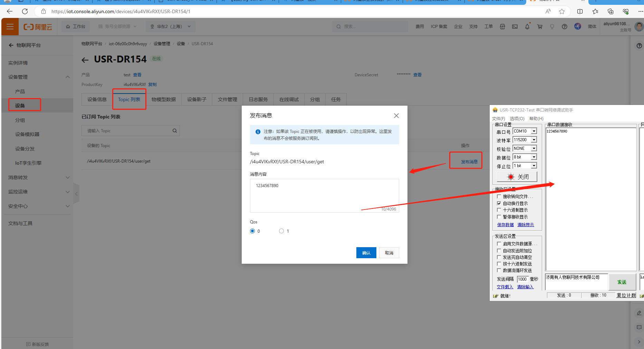Expand 消息转发 in the sidebar

coord(38,177)
